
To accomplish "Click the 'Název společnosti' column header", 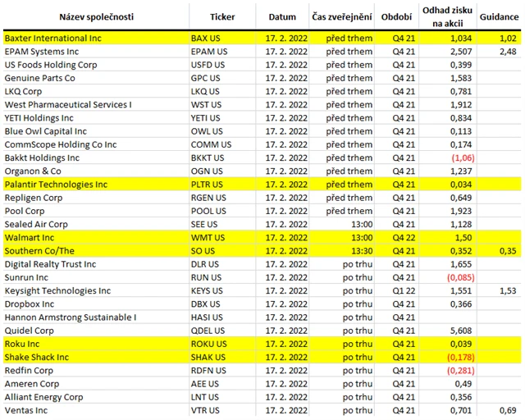I will [x=95, y=16].
